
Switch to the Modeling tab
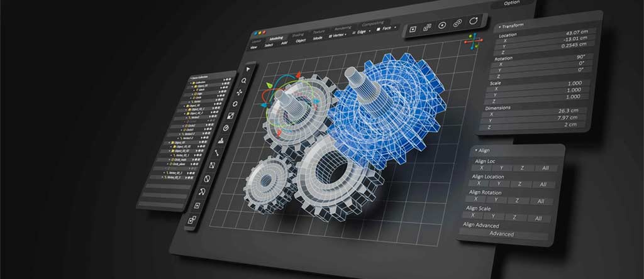click(277, 38)
